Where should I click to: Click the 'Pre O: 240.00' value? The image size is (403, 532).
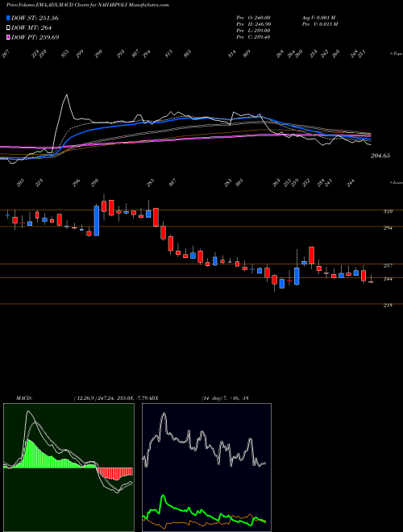pos(253,18)
